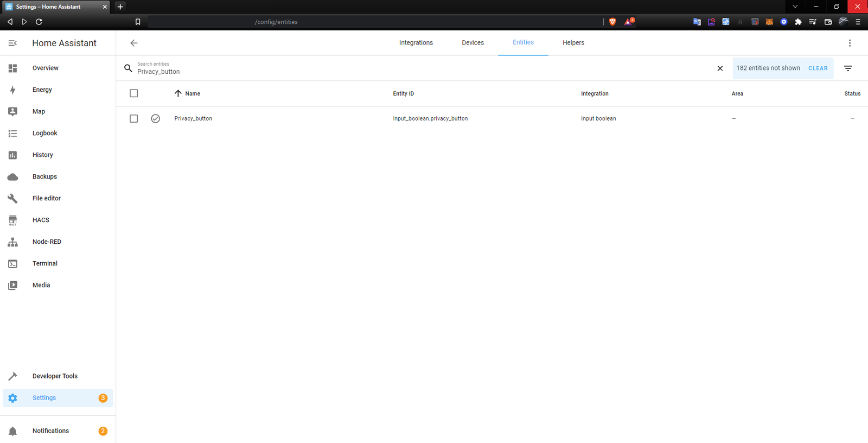This screenshot has height=443, width=868.
Task: Open the Terminal add-on
Action: (x=44, y=263)
